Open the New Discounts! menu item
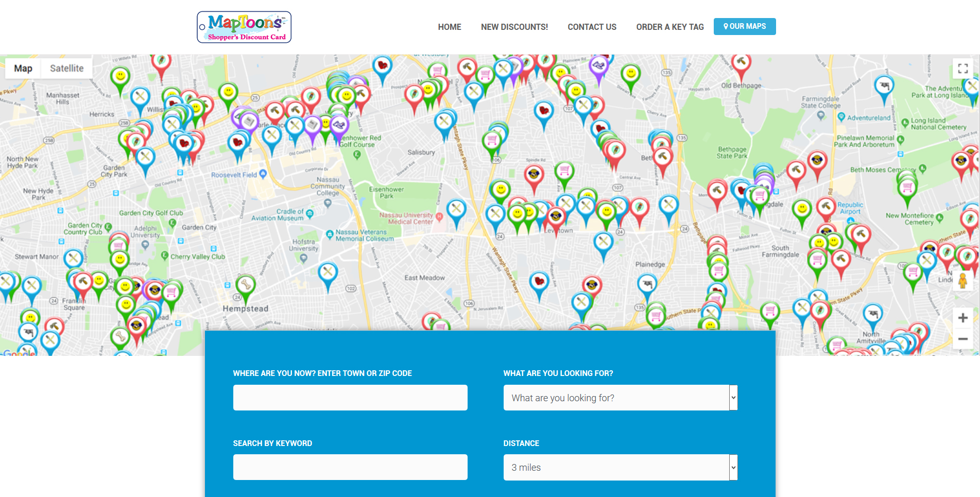Image resolution: width=980 pixels, height=497 pixels. point(514,27)
